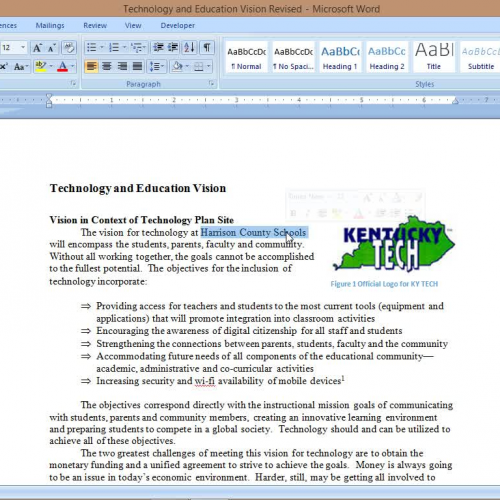Apply the Heading 2 style
500x500 pixels.
pos(387,57)
